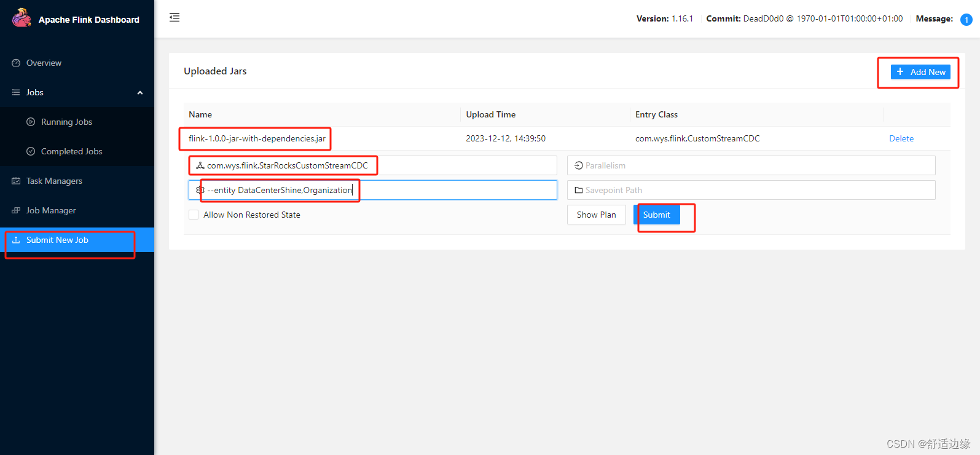Collapse sidebar with menu fold icon
The height and width of the screenshot is (455, 980).
point(174,17)
